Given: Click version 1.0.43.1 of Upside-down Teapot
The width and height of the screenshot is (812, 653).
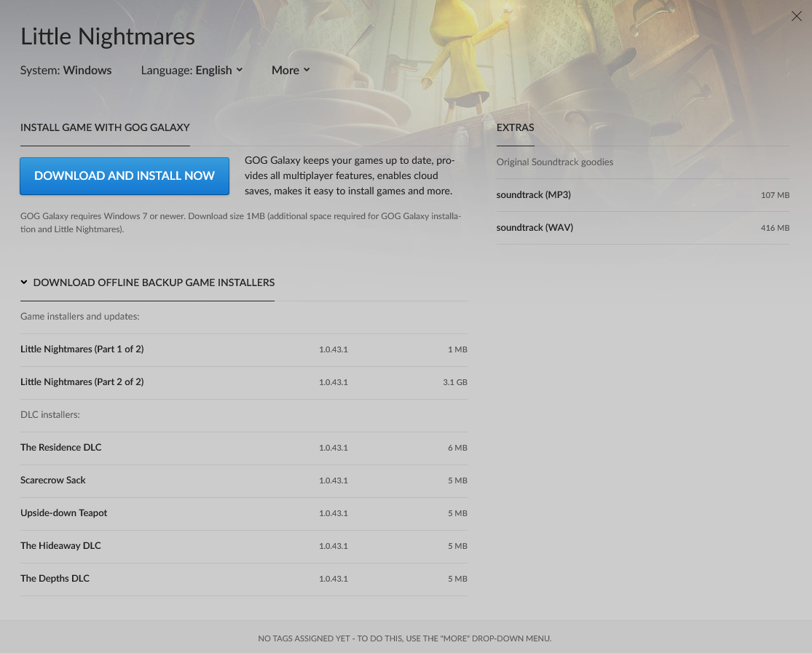Looking at the screenshot, I should (334, 513).
